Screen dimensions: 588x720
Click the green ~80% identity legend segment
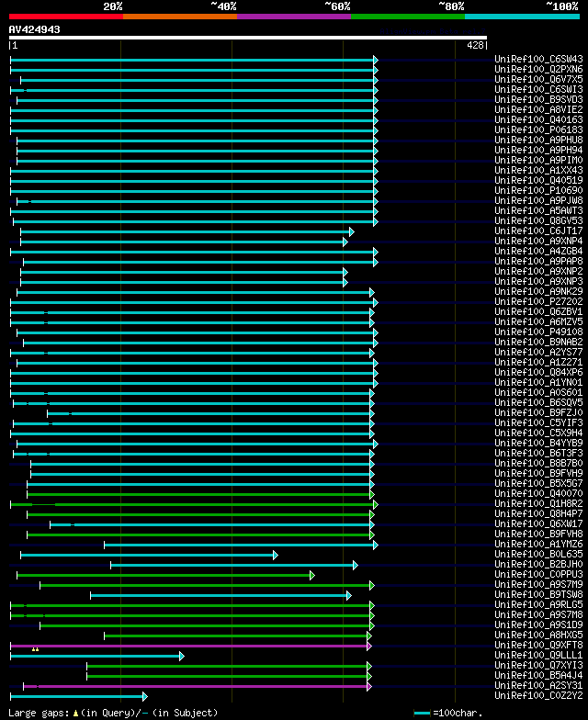[x=408, y=17]
